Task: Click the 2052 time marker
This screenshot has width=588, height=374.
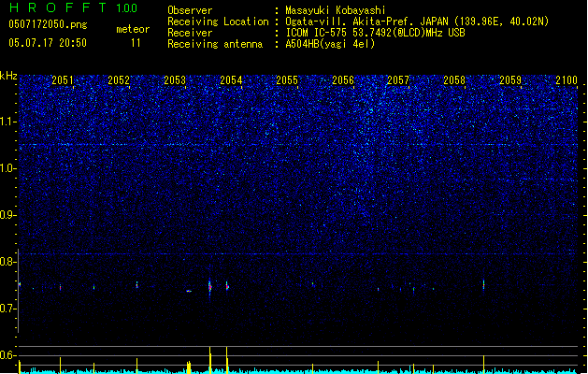Action: coord(119,80)
